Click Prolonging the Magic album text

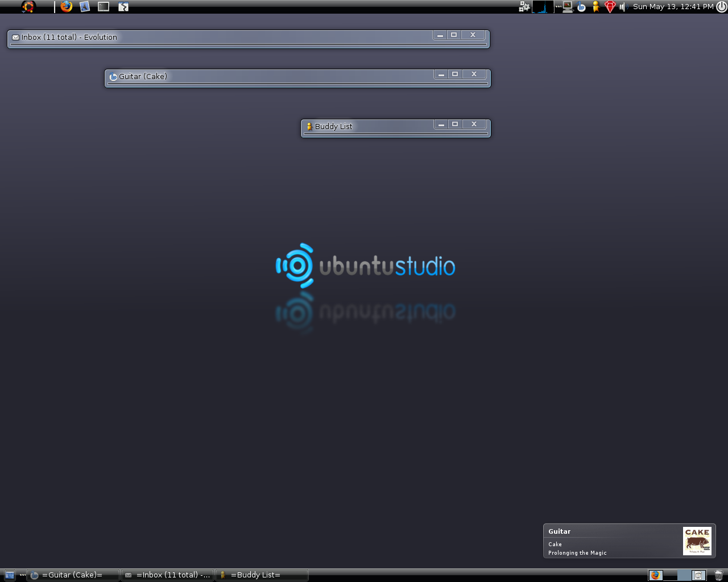point(577,553)
